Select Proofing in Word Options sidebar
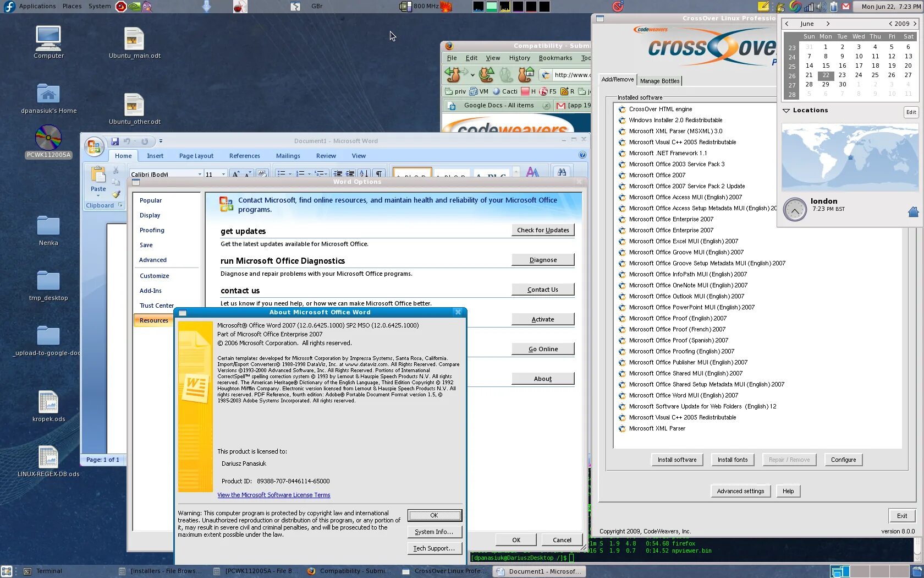This screenshot has width=924, height=578. coord(152,230)
